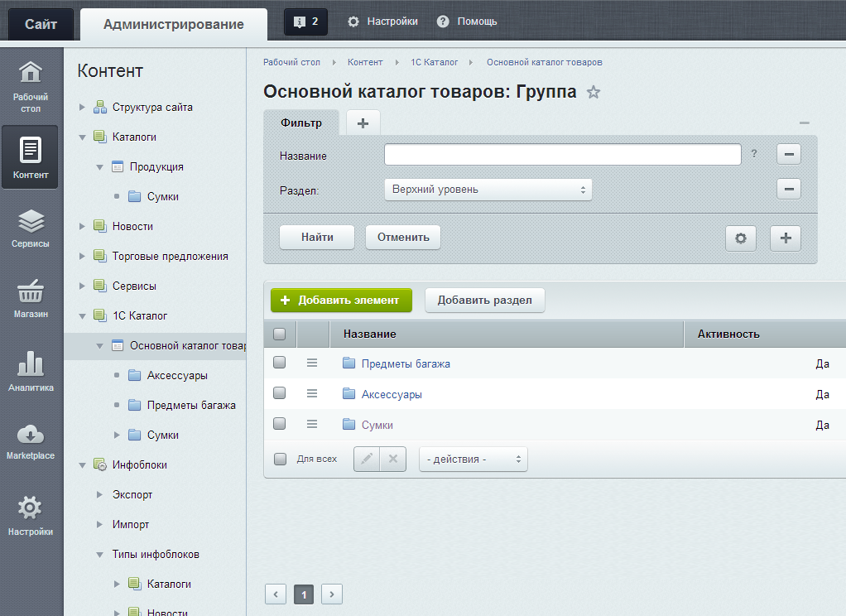This screenshot has width=846, height=616.
Task: Check the Предметы багажа row checkbox
Action: pyautogui.click(x=280, y=363)
